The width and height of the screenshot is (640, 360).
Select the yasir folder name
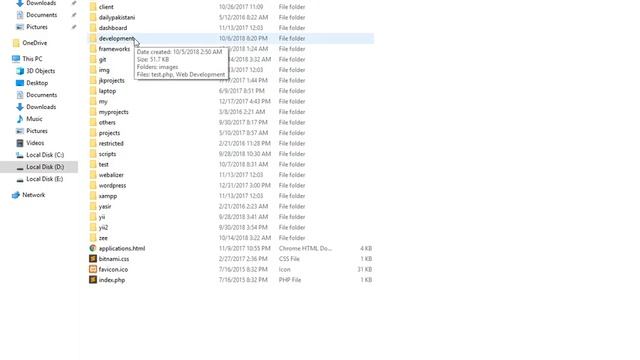105,207
